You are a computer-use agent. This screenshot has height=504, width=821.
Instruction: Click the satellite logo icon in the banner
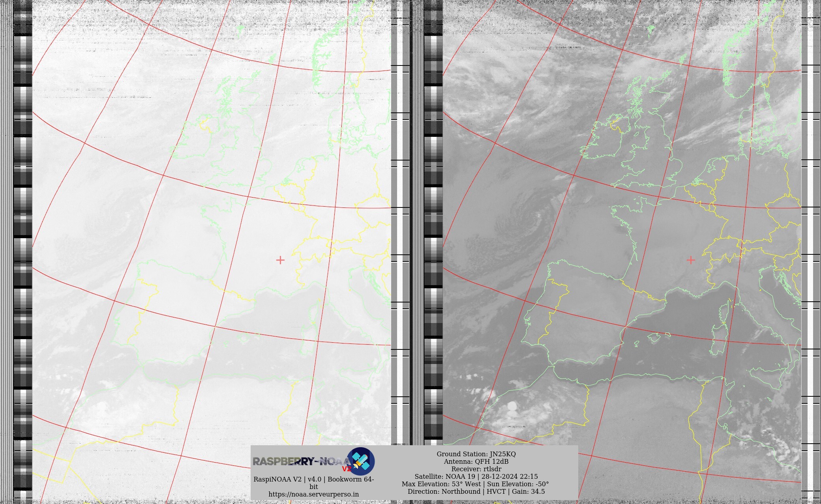pyautogui.click(x=361, y=461)
